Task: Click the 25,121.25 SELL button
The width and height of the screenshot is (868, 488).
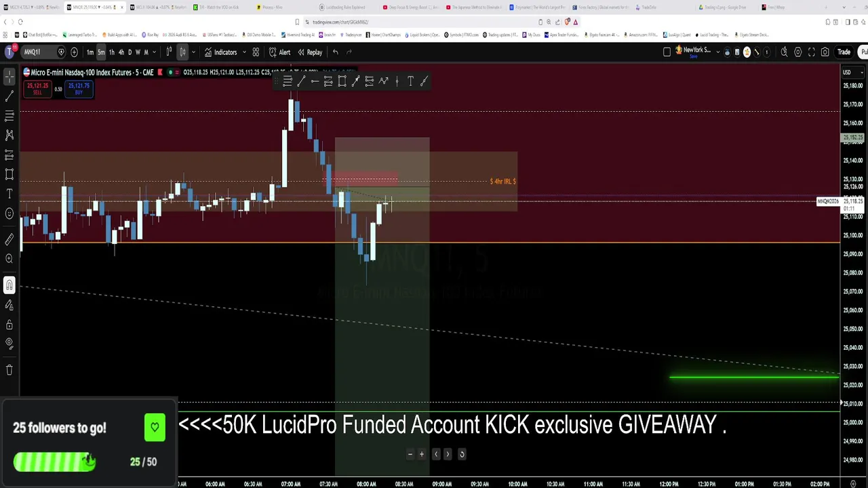Action: (37, 89)
